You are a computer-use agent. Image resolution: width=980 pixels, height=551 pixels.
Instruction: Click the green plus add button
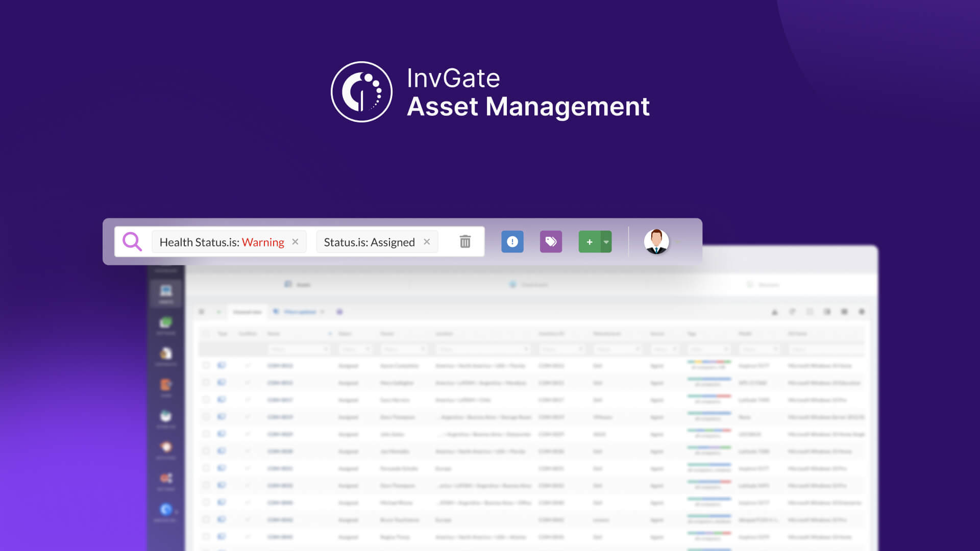[x=590, y=242]
